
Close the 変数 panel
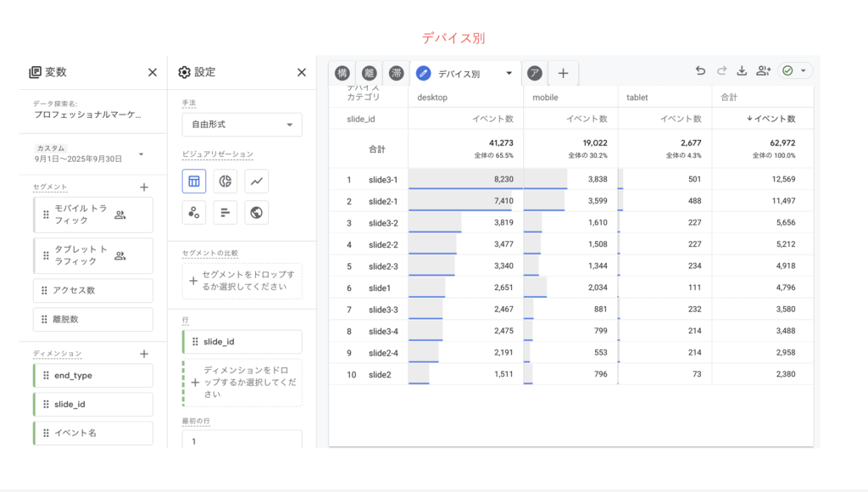tap(153, 73)
